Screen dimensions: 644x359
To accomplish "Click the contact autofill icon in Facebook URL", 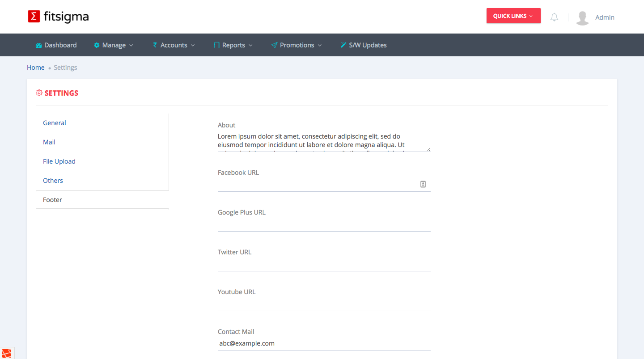I will 423,184.
